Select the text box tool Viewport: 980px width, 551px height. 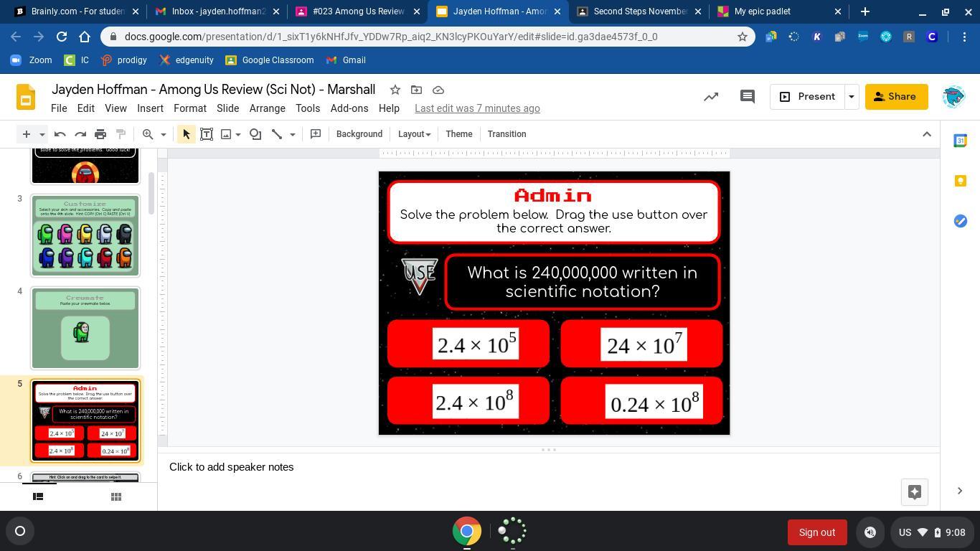pos(207,134)
